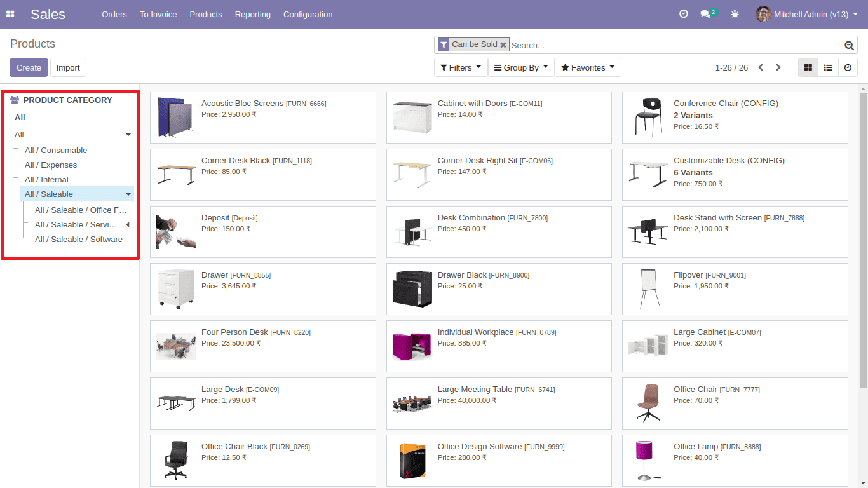Viewport: 868px width, 488px height.
Task: Open Desk Stand with Screen product
Action: [735, 232]
